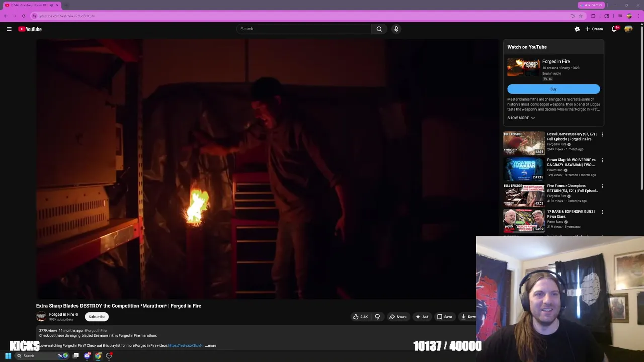Click the Ask button under the video
The image size is (644, 362).
point(422,317)
